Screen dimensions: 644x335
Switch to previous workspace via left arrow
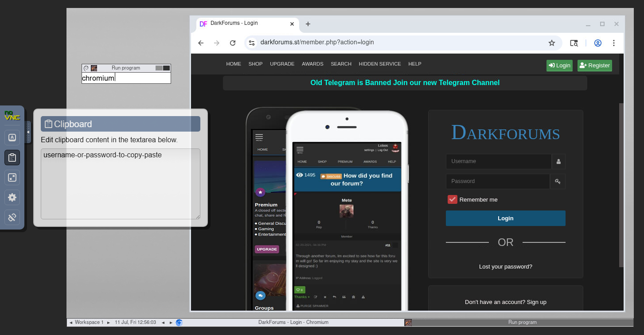coord(70,323)
